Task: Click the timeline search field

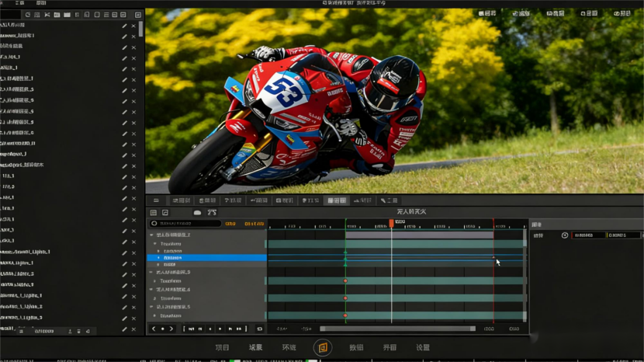Action: 185,224
